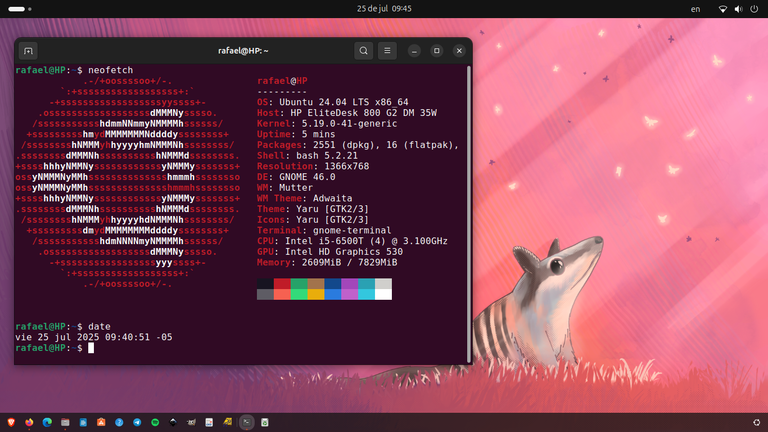Click the terminal window title 'rafael@HP: ~'
The image size is (768, 432).
tap(243, 51)
